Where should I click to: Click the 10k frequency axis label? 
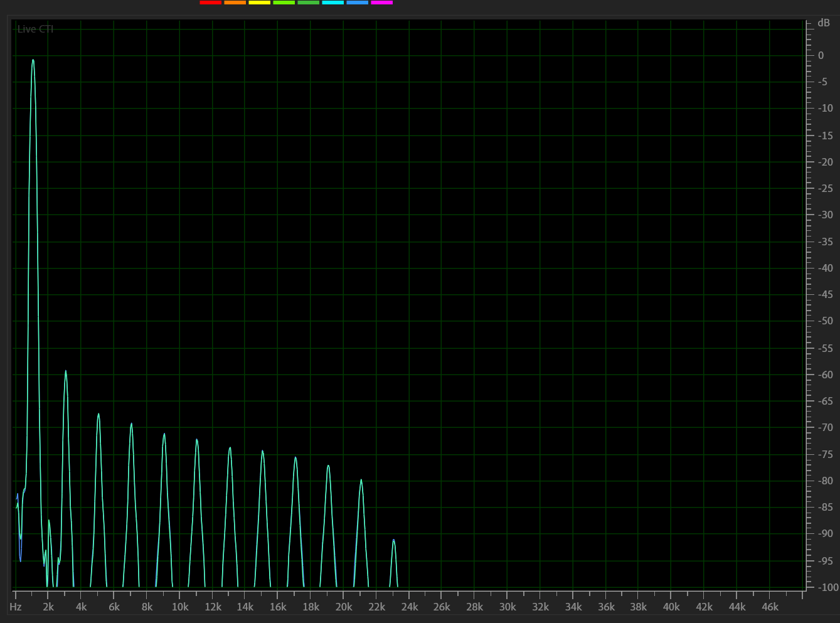[180, 607]
